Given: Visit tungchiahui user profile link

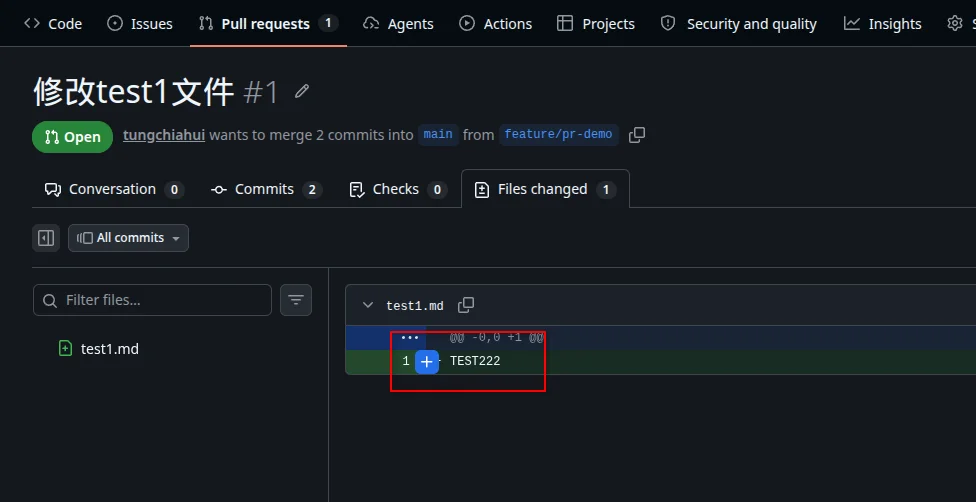Looking at the screenshot, I should tap(164, 135).
